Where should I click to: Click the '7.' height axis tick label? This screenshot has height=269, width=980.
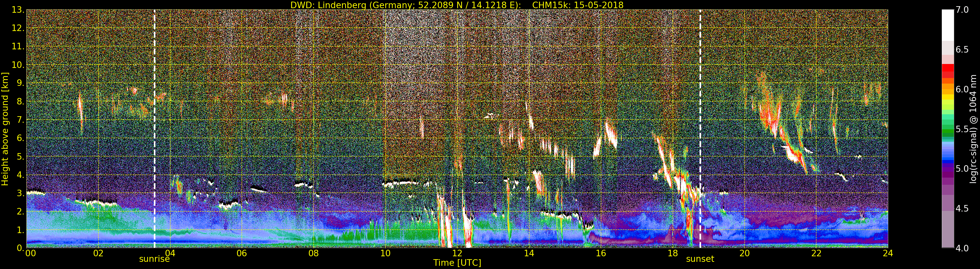point(20,120)
